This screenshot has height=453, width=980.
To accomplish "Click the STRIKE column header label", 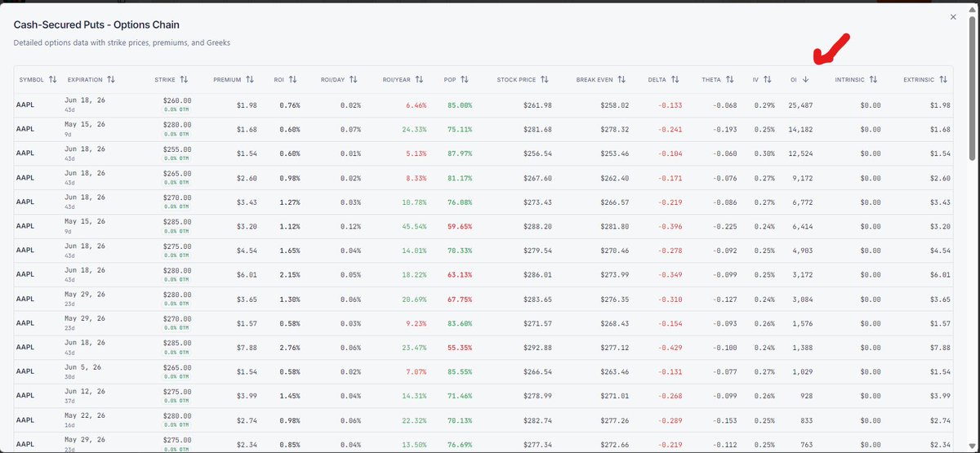I will click(164, 80).
